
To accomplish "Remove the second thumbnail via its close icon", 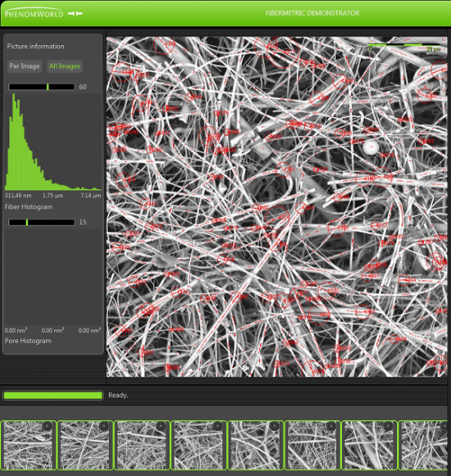I will [x=104, y=426].
